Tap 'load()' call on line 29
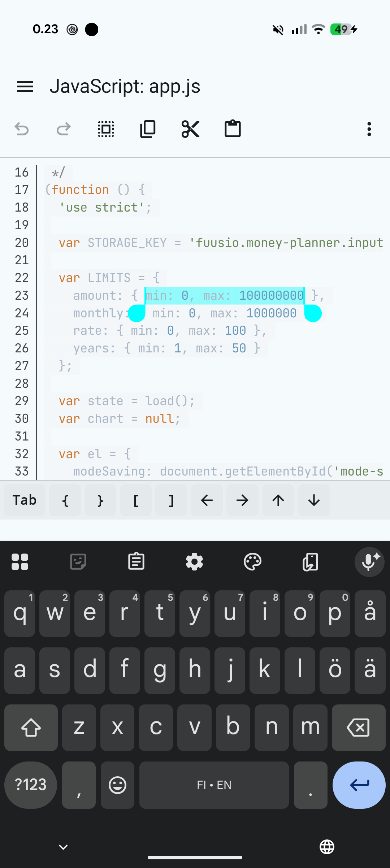 tap(167, 401)
